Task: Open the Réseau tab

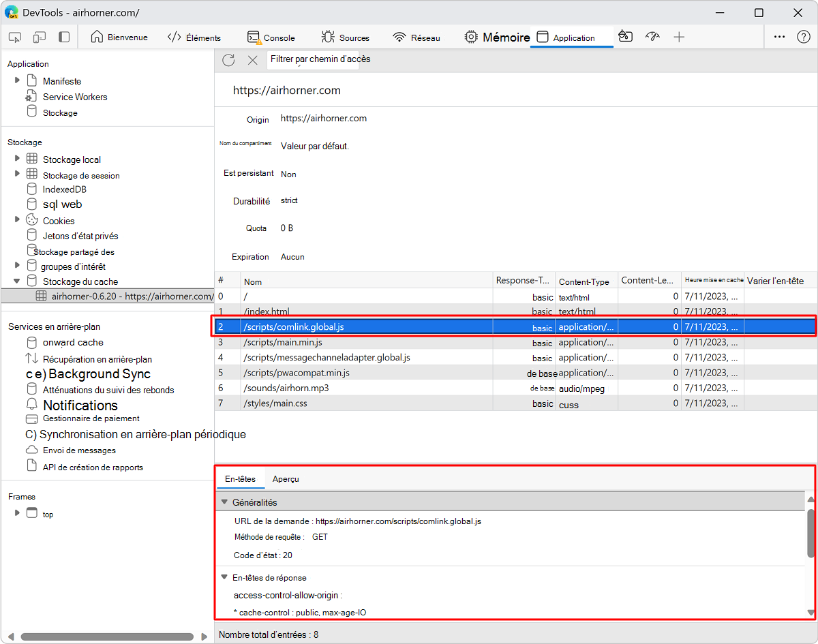Action: (x=416, y=37)
